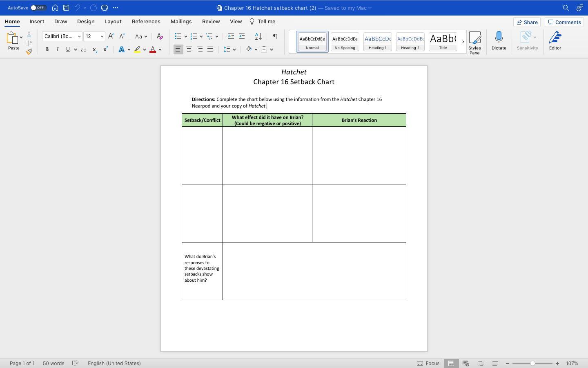The height and width of the screenshot is (368, 588).
Task: Switch to the Design tab
Action: click(x=86, y=21)
